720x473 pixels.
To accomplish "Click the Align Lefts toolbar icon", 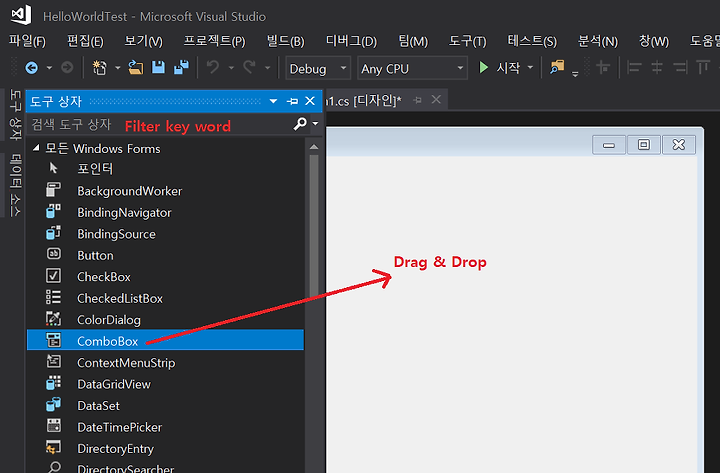I will [x=634, y=68].
